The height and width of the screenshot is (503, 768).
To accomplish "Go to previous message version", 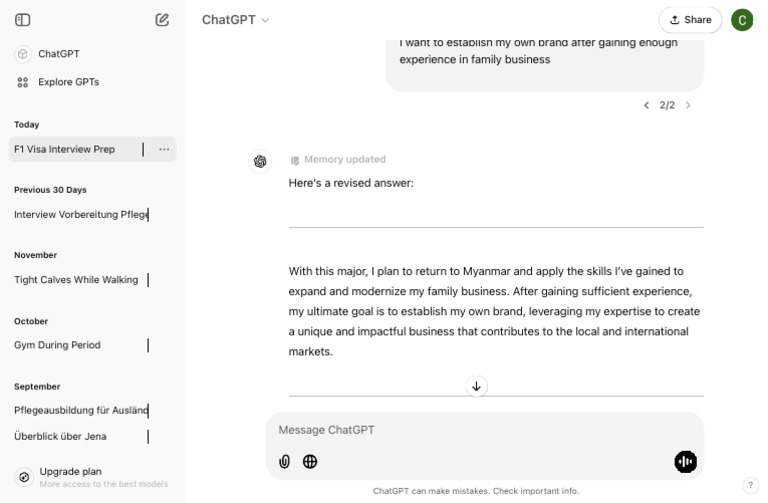I will (646, 105).
